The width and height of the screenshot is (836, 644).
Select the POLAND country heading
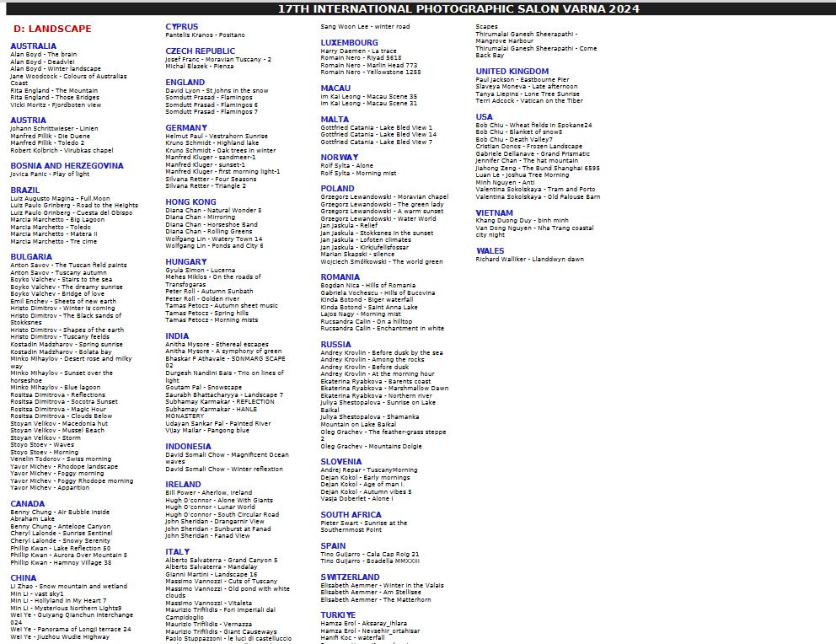(x=337, y=189)
